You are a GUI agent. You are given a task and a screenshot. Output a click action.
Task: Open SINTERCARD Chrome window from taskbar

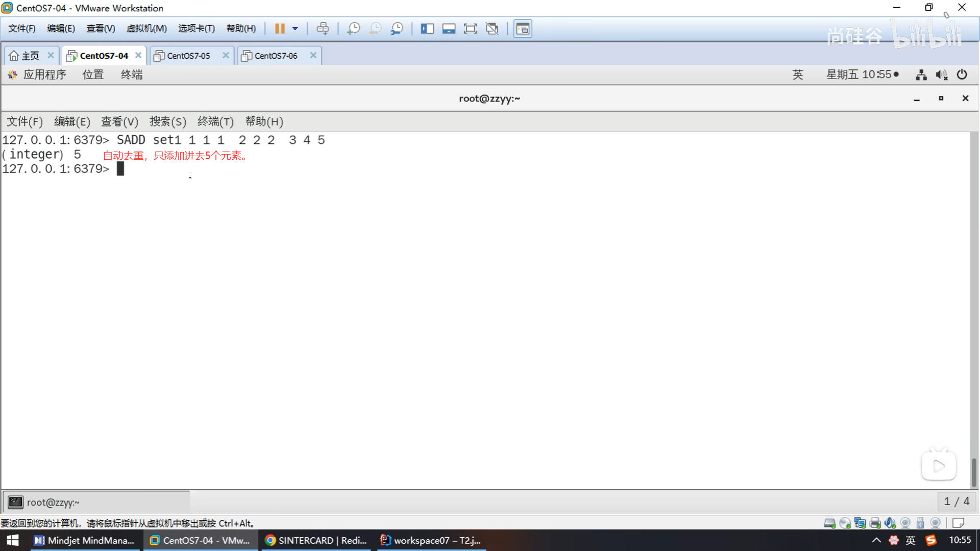coord(316,540)
